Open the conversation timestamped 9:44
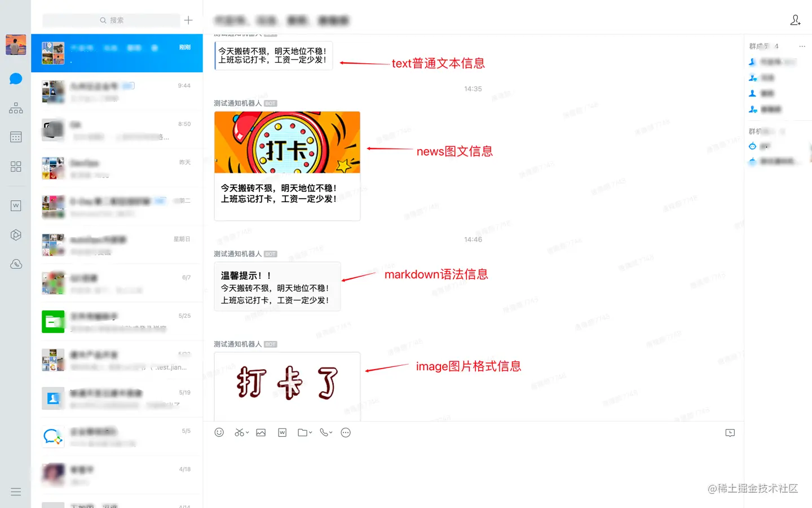This screenshot has height=508, width=812. pyautogui.click(x=117, y=91)
